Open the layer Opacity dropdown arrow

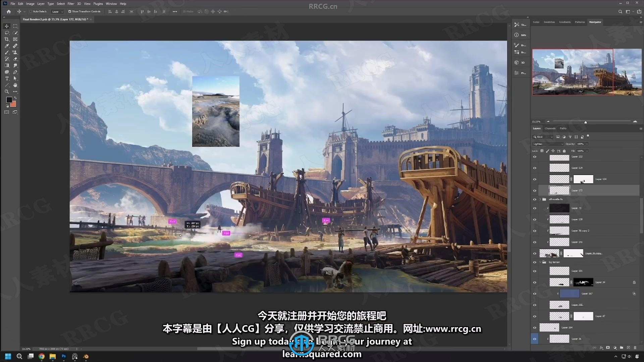point(587,144)
